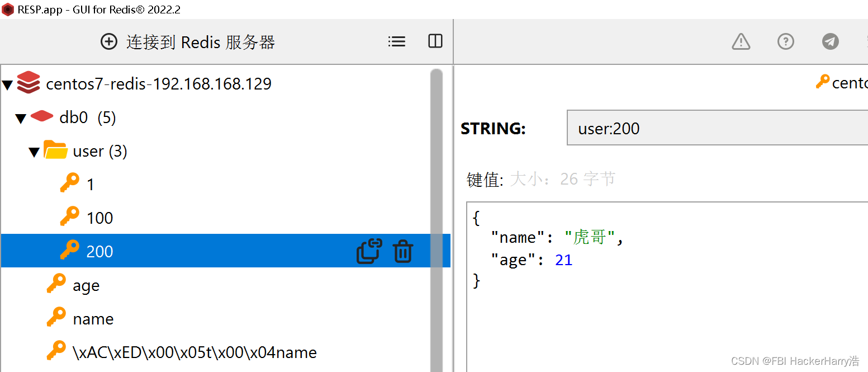The width and height of the screenshot is (868, 372).
Task: Open the help question mark icon
Action: pyautogui.click(x=786, y=41)
